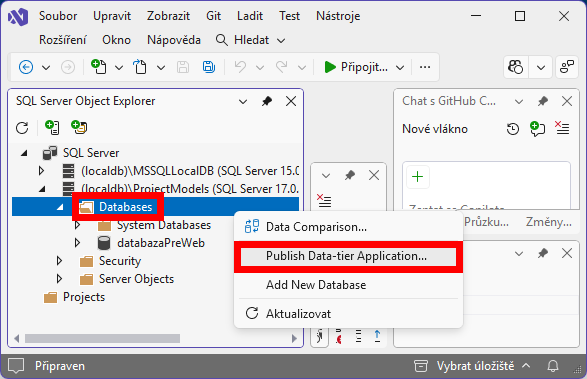Click the scrollbar left arrow in Object Explorer

(x=16, y=339)
